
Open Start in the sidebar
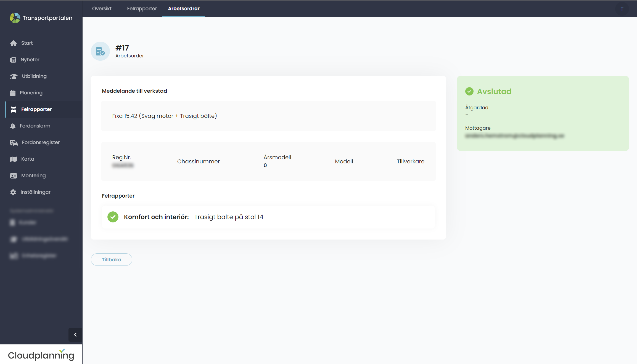44,43
